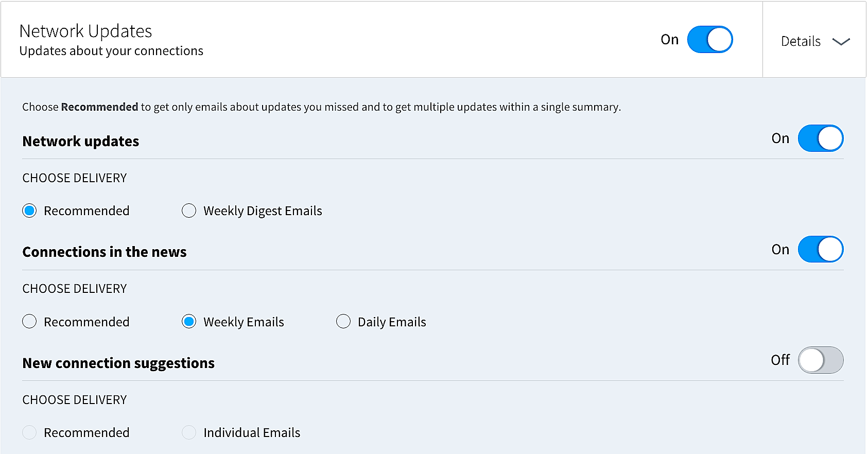Click the Daily Emails label text

392,322
